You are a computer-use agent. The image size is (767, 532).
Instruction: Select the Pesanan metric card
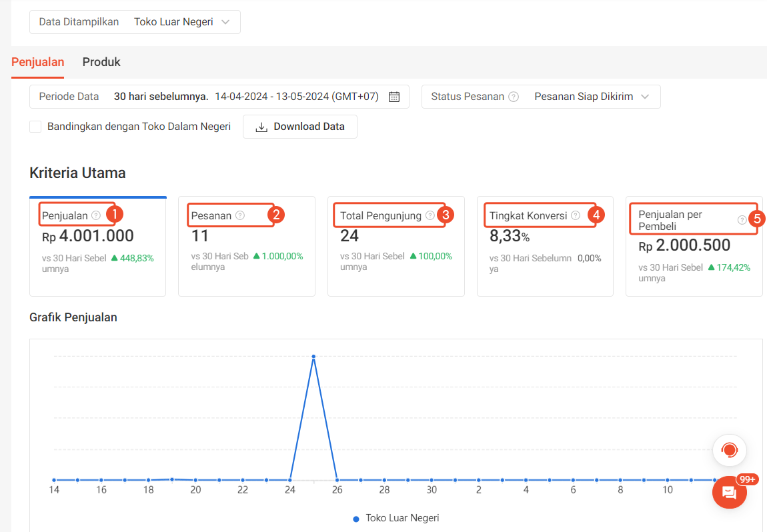click(246, 247)
